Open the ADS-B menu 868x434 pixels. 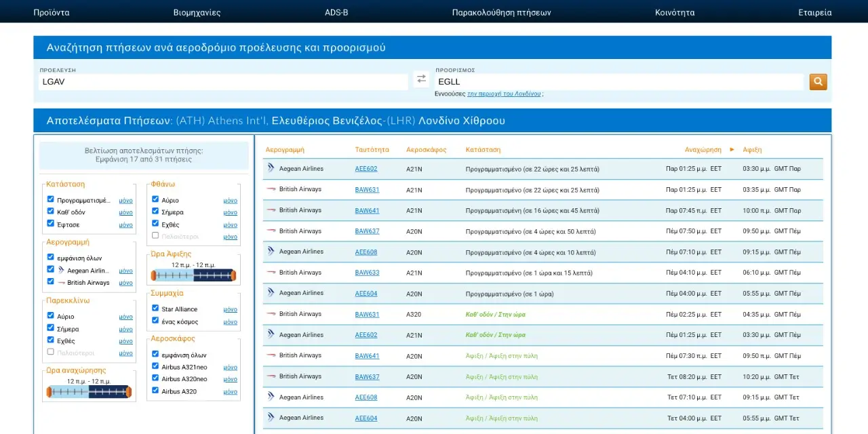click(x=336, y=12)
